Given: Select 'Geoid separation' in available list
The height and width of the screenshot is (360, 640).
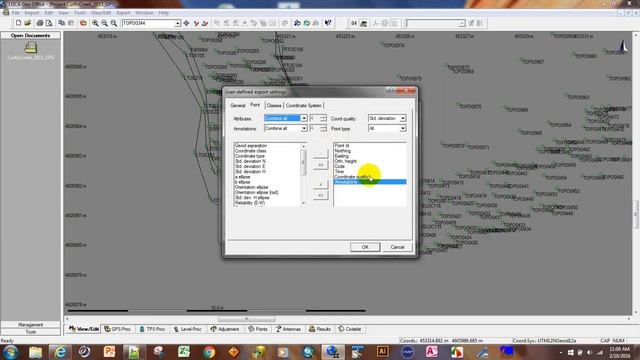Looking at the screenshot, I should pyautogui.click(x=251, y=146).
